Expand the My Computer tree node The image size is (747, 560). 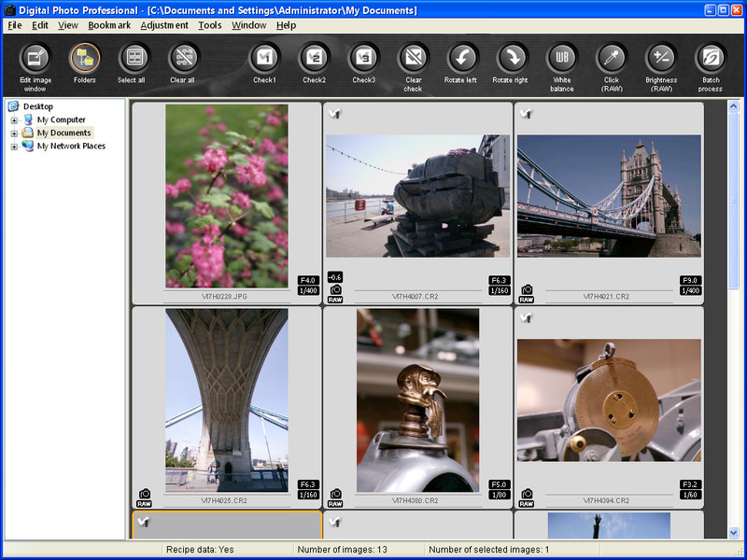click(14, 120)
